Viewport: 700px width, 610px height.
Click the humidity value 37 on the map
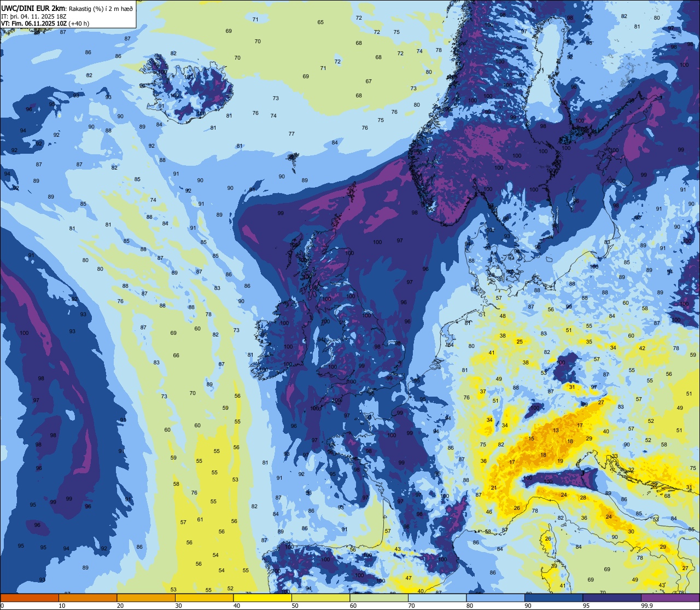pos(483,392)
